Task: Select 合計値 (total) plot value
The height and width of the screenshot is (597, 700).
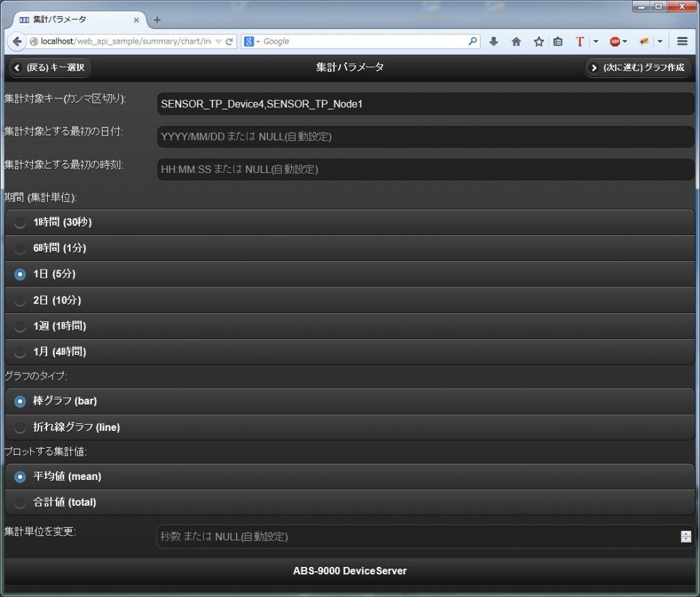Action: coord(349,503)
